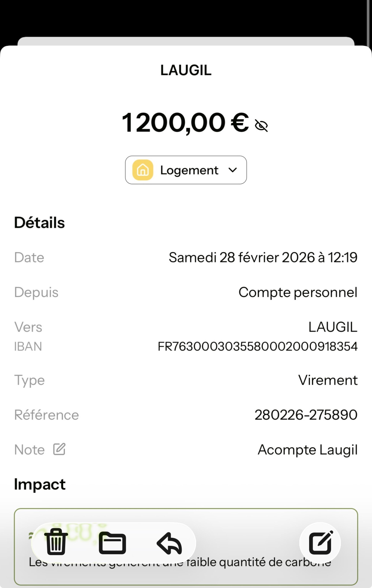Tap the Virement type value
The height and width of the screenshot is (588, 372).
(x=328, y=380)
